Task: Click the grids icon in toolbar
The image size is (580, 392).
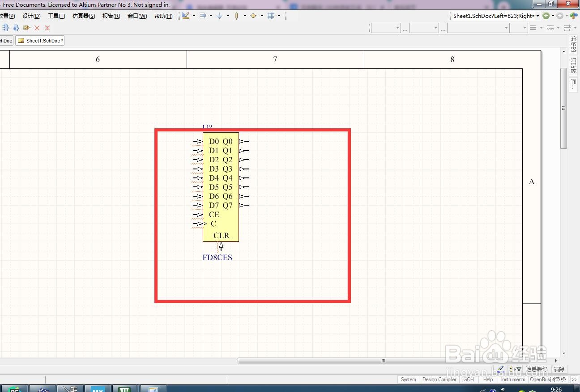Action: tap(271, 16)
